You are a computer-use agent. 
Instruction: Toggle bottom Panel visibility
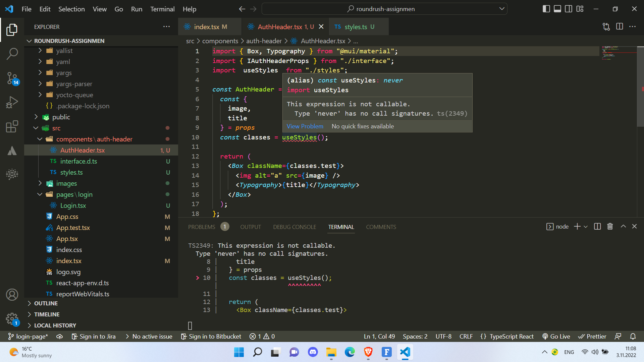557,9
